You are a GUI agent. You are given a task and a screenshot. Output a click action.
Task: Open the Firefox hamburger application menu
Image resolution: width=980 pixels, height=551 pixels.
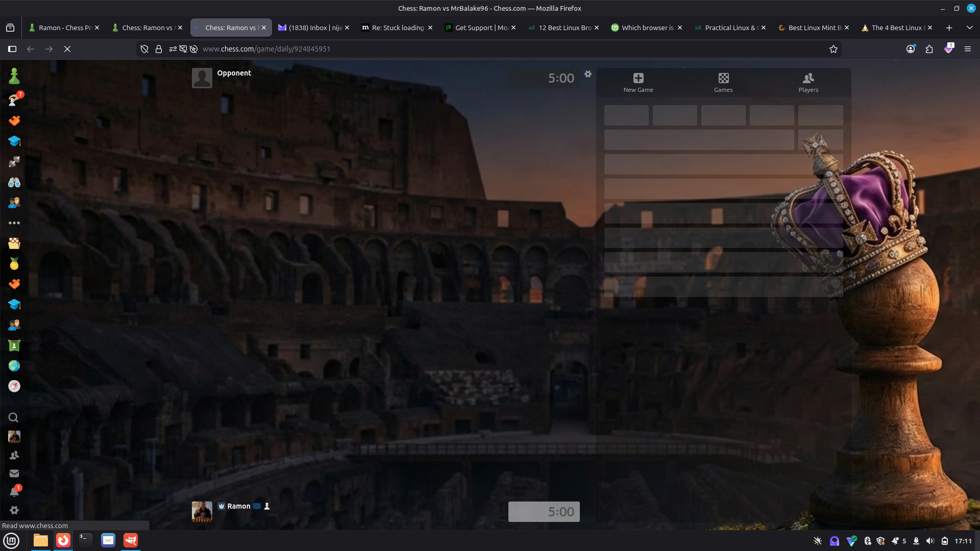967,49
